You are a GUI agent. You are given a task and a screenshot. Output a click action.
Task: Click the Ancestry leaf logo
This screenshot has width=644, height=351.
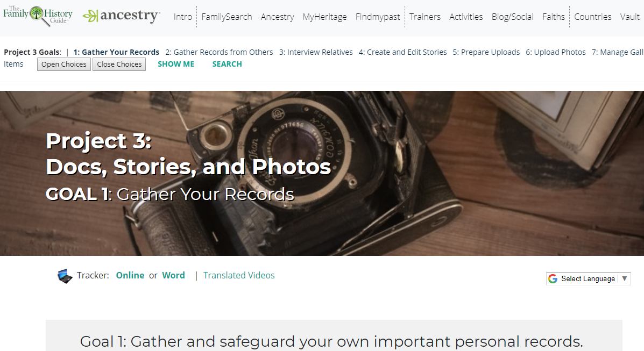click(x=90, y=17)
